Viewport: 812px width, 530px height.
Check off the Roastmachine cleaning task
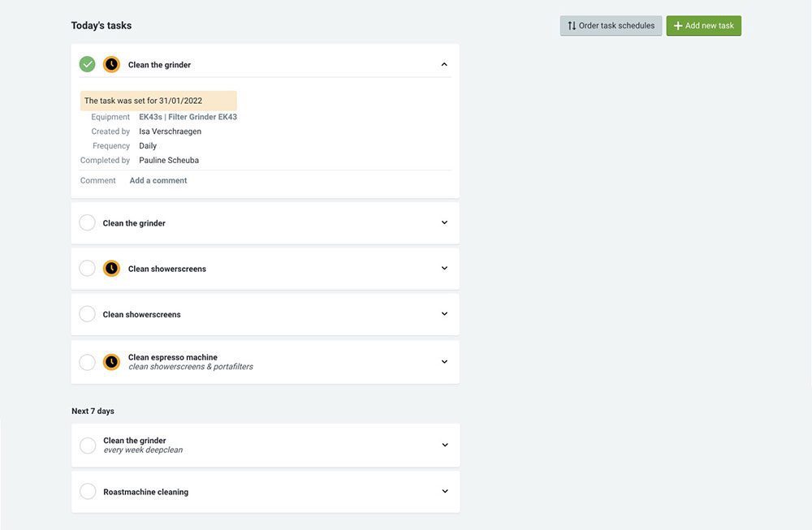[88, 492]
